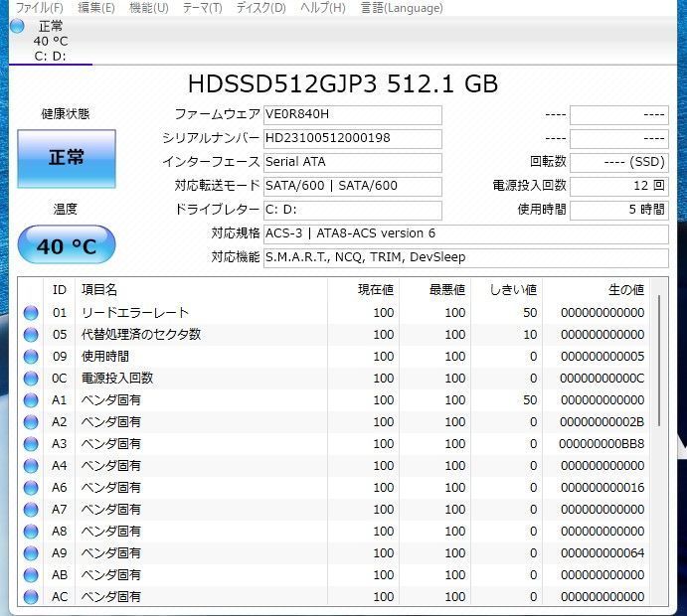Click status orb for row A4
Viewport: 687px width, 616px height.
(x=31, y=466)
